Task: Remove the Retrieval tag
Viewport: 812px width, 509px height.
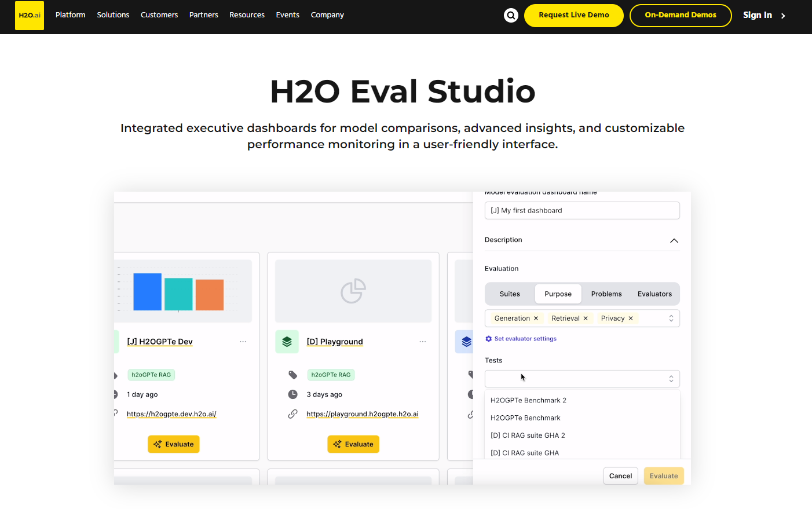Action: (x=586, y=318)
